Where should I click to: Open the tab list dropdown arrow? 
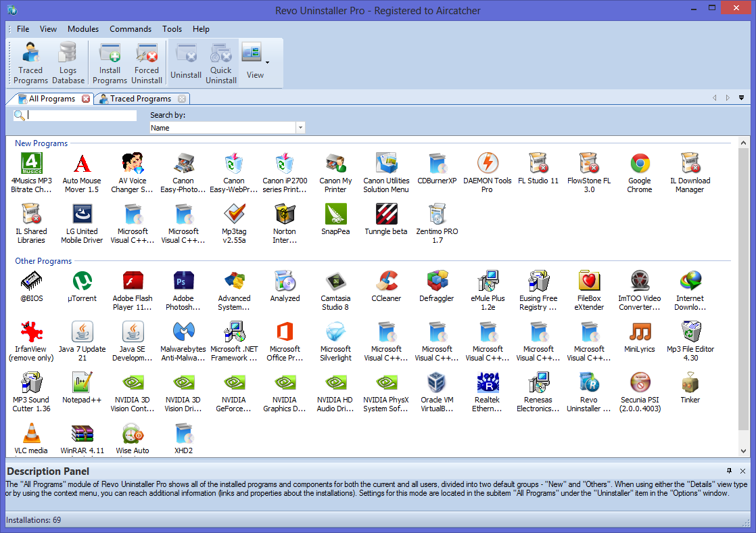click(x=742, y=98)
